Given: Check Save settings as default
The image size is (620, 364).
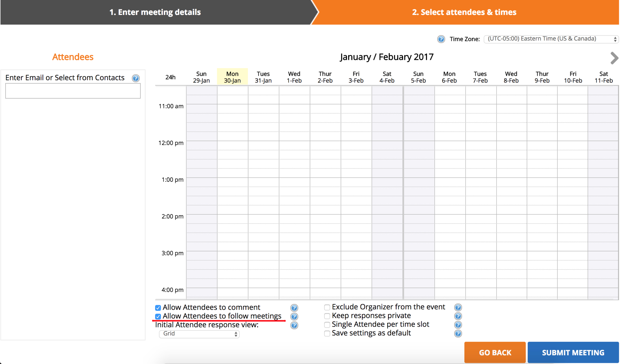Looking at the screenshot, I should (x=327, y=333).
